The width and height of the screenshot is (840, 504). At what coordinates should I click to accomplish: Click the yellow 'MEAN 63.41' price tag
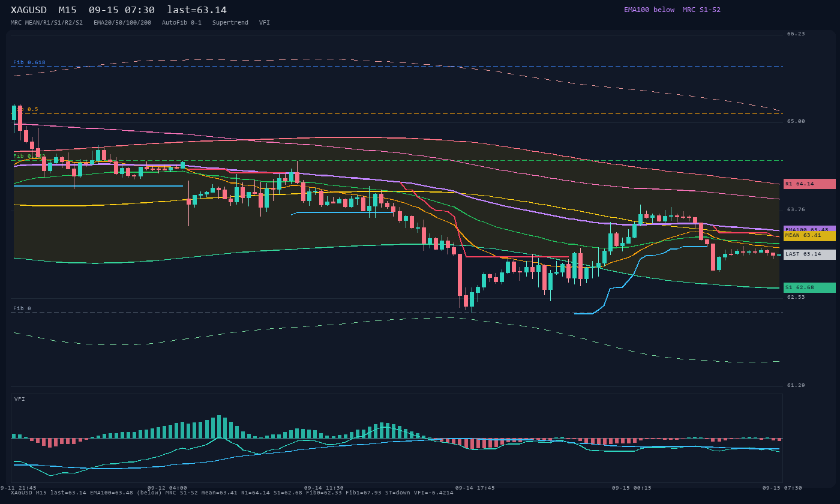coord(809,236)
